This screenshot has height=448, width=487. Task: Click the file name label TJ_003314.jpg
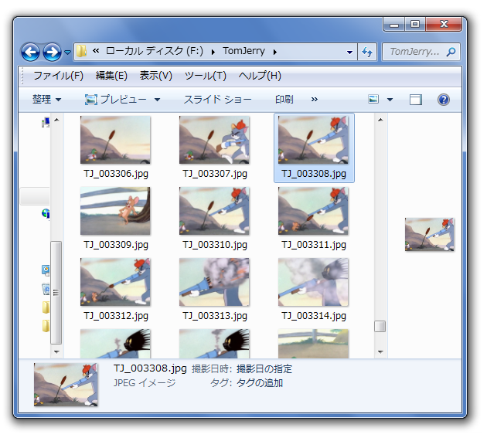point(314,316)
